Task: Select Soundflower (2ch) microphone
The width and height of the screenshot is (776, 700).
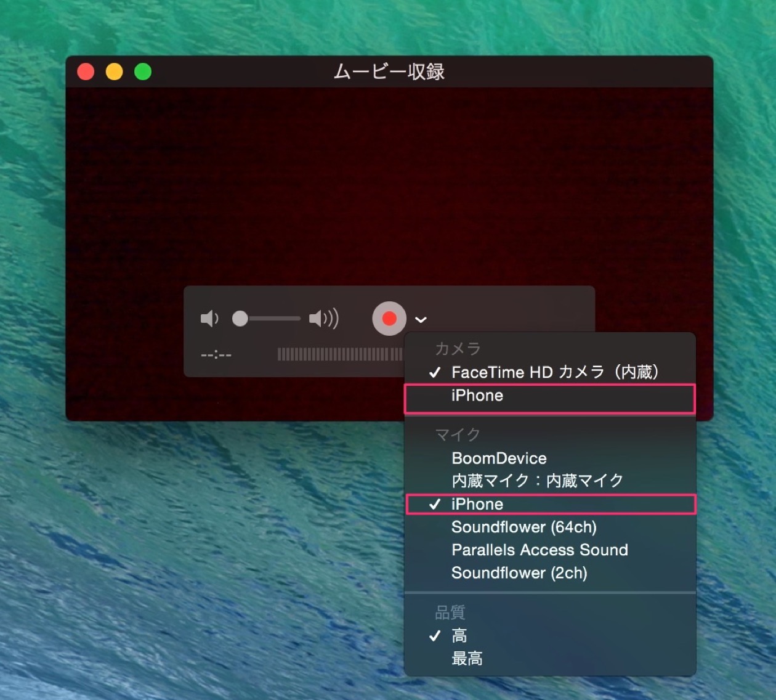Action: (x=550, y=573)
